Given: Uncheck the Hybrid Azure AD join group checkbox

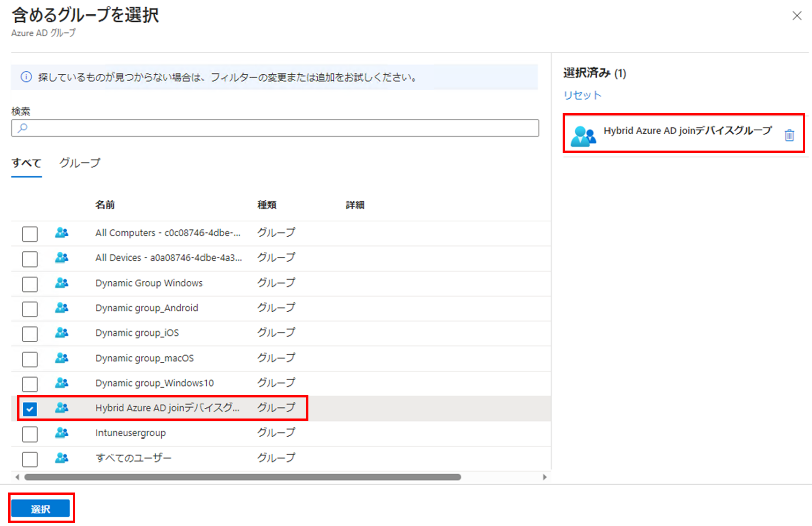Looking at the screenshot, I should (30, 409).
